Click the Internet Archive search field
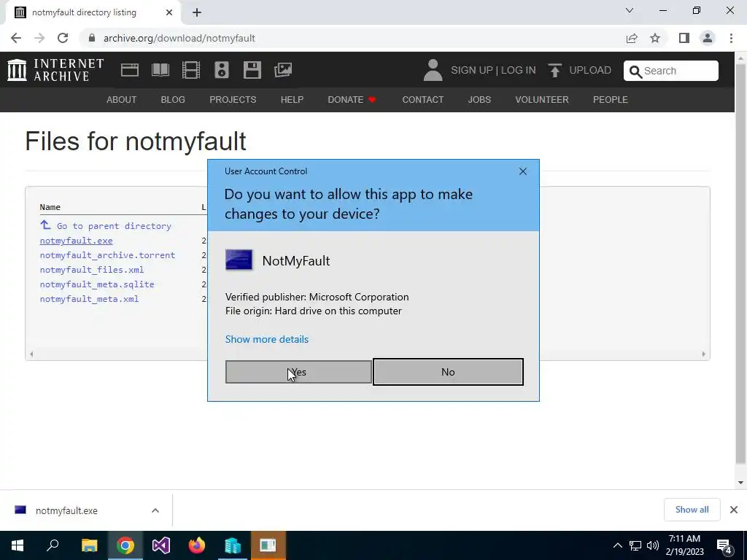The height and width of the screenshot is (560, 747). click(x=671, y=71)
